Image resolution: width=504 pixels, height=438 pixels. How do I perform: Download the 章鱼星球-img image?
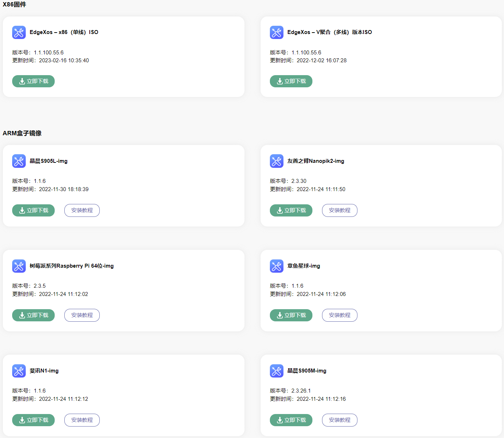(x=291, y=315)
